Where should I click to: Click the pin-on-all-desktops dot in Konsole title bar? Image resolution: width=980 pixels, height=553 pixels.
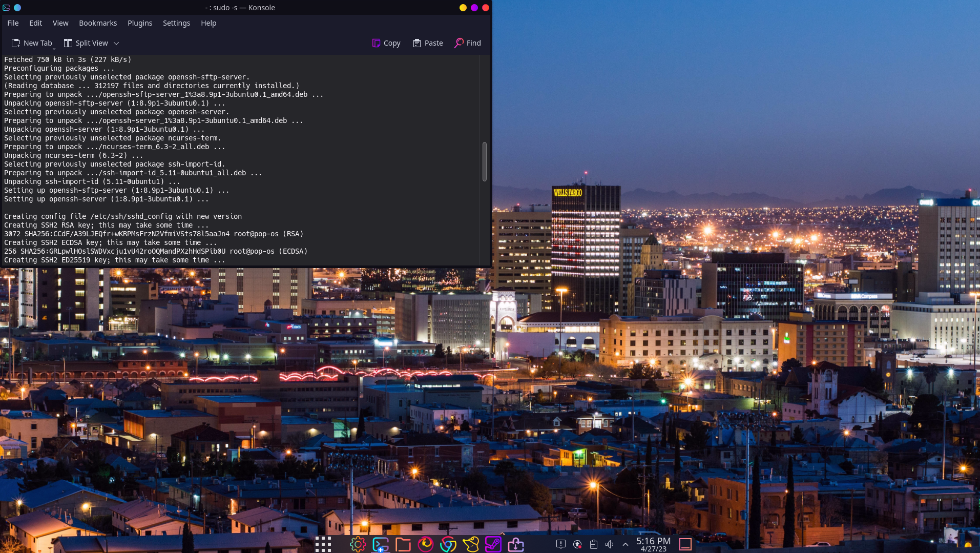(x=17, y=8)
